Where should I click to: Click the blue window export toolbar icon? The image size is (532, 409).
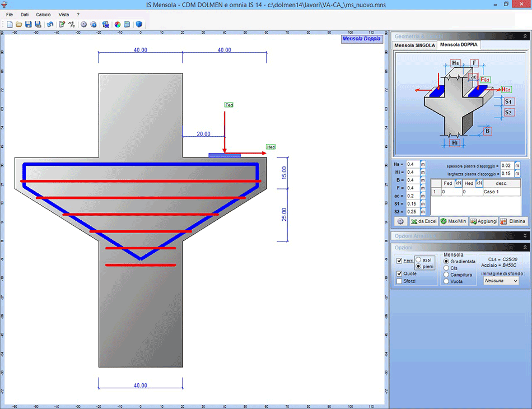click(105, 25)
